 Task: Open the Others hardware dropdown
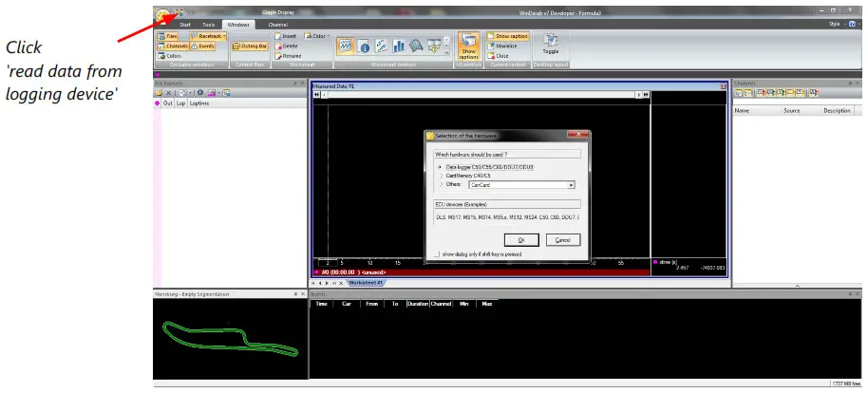coord(570,185)
